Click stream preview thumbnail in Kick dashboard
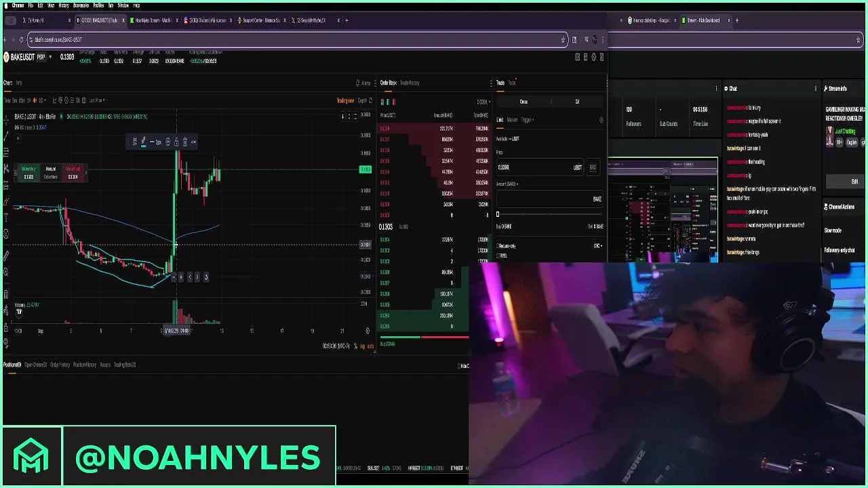This screenshot has height=488, width=868. tap(663, 209)
